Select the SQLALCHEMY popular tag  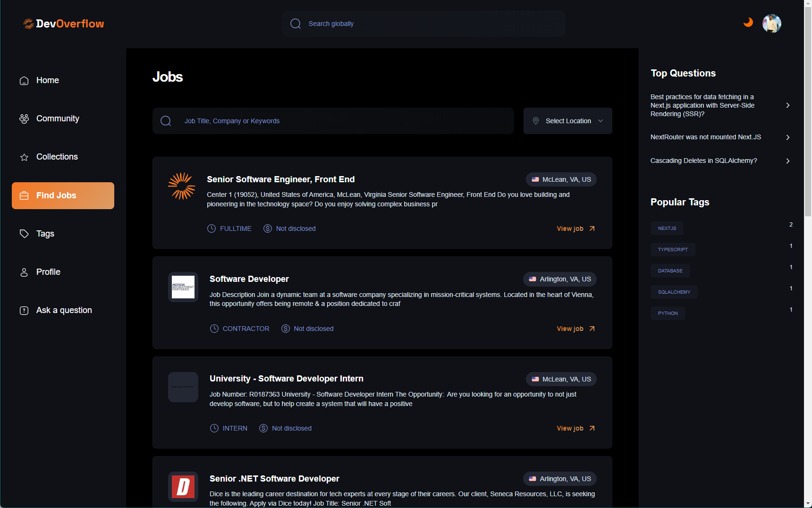(x=674, y=292)
